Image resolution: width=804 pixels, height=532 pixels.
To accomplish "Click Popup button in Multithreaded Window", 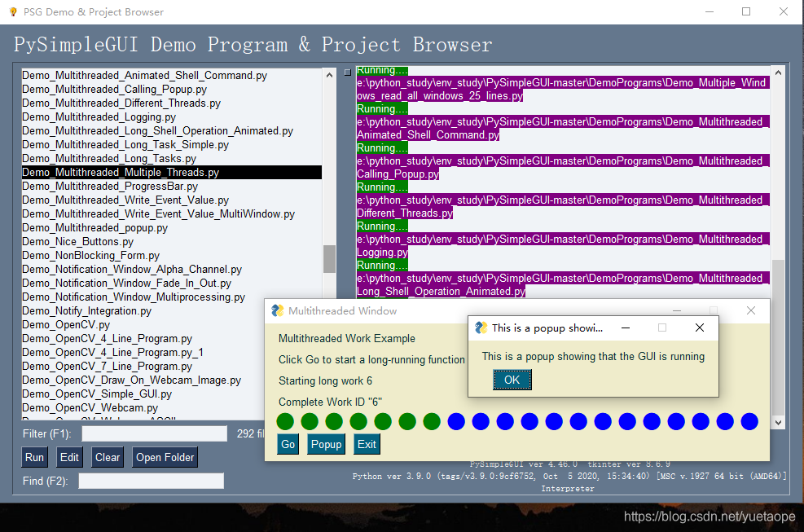I will 326,444.
